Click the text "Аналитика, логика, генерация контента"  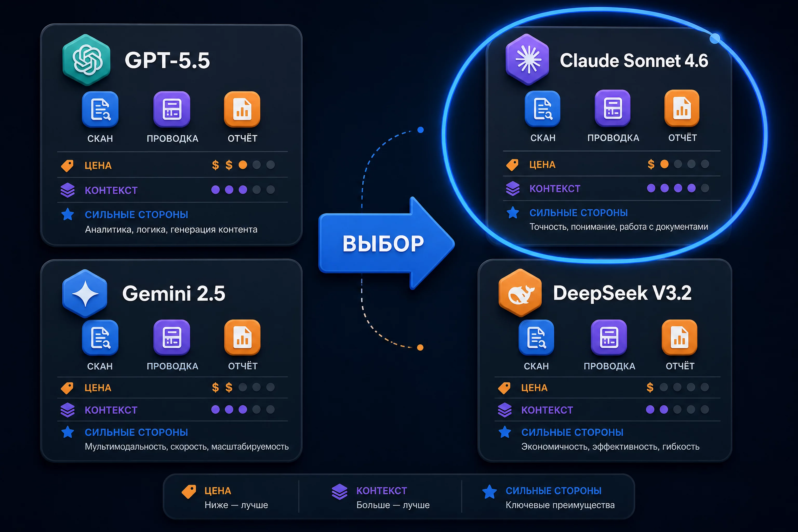[x=171, y=230]
